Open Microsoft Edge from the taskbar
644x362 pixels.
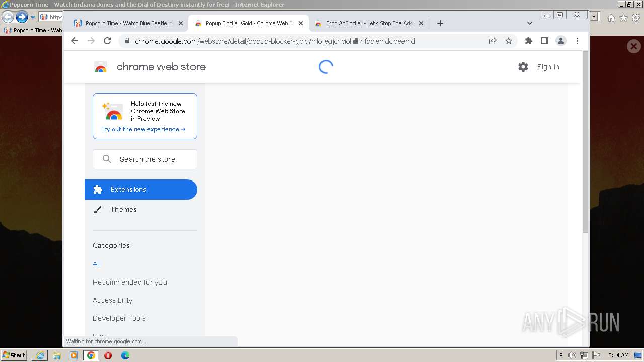pos(125,355)
